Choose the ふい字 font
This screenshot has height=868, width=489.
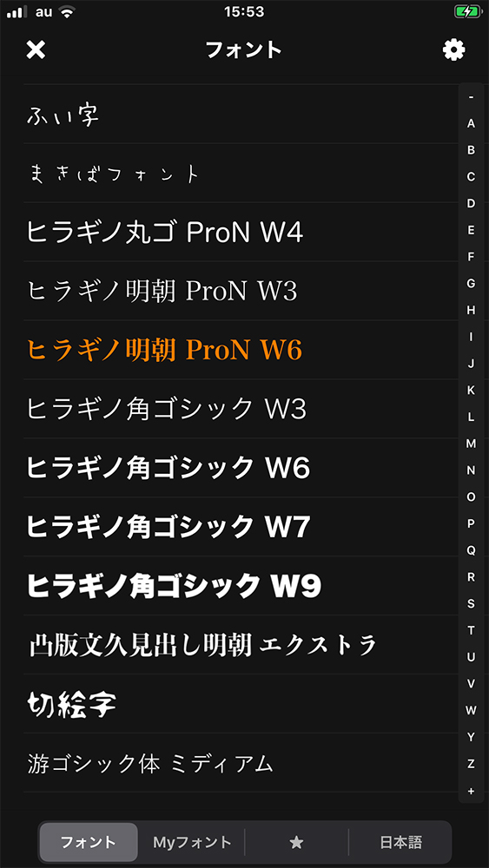pyautogui.click(x=241, y=114)
